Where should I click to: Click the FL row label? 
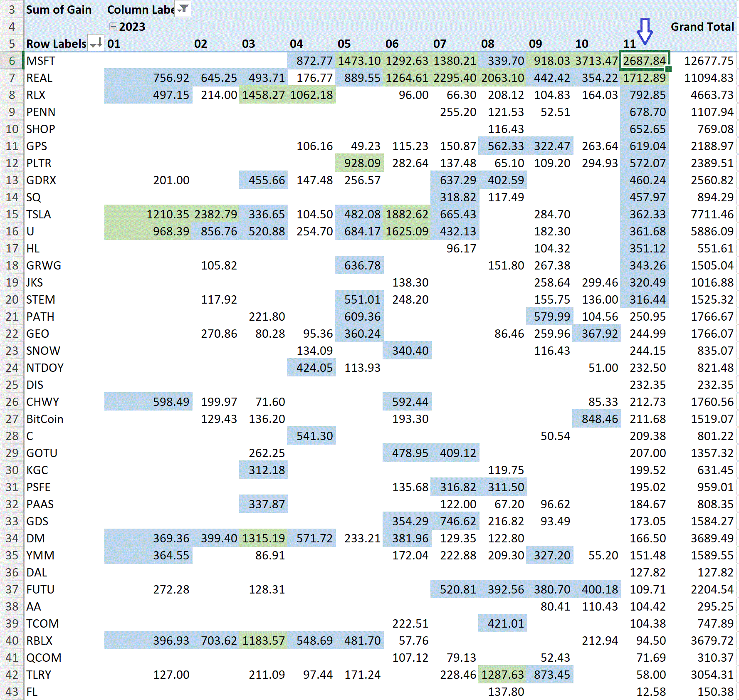coord(32,692)
